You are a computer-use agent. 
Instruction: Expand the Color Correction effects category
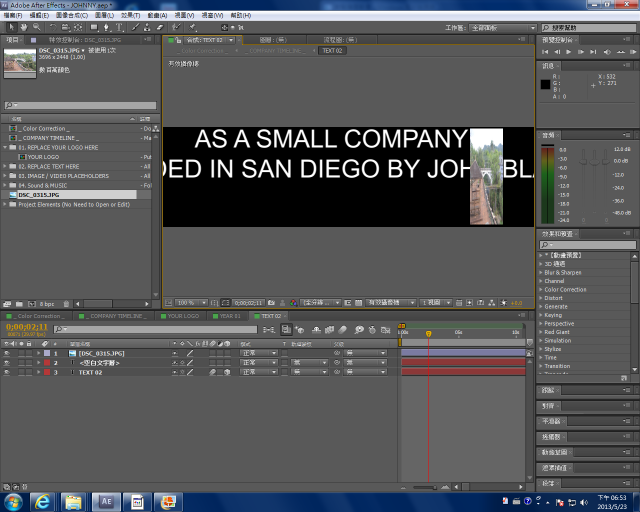click(x=541, y=289)
